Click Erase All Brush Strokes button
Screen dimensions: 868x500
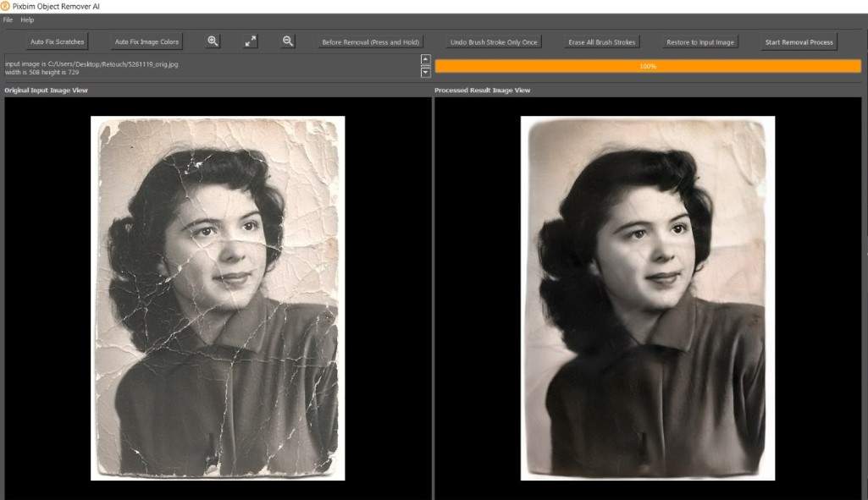coord(602,42)
